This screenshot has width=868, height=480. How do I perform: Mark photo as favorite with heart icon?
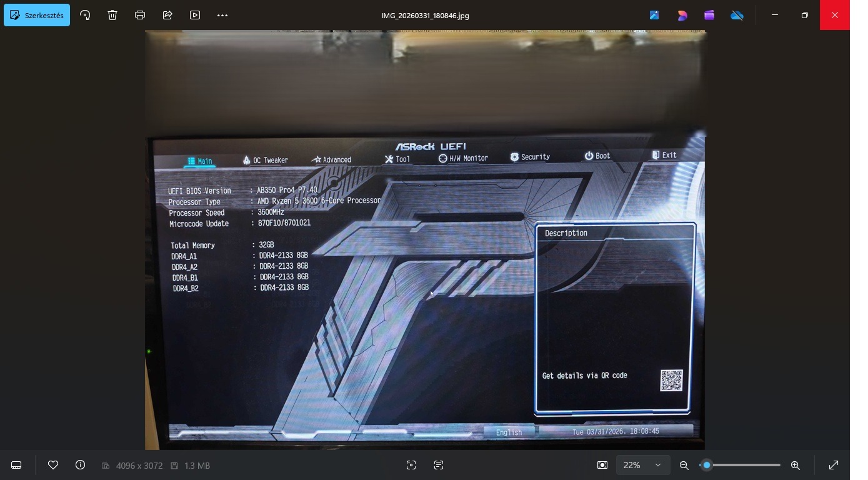coord(53,465)
